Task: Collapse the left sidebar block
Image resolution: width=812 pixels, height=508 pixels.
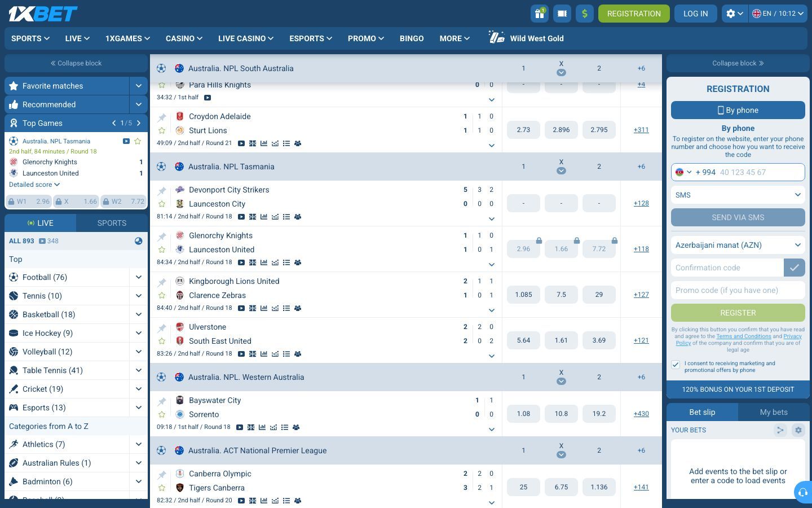Action: click(x=76, y=63)
